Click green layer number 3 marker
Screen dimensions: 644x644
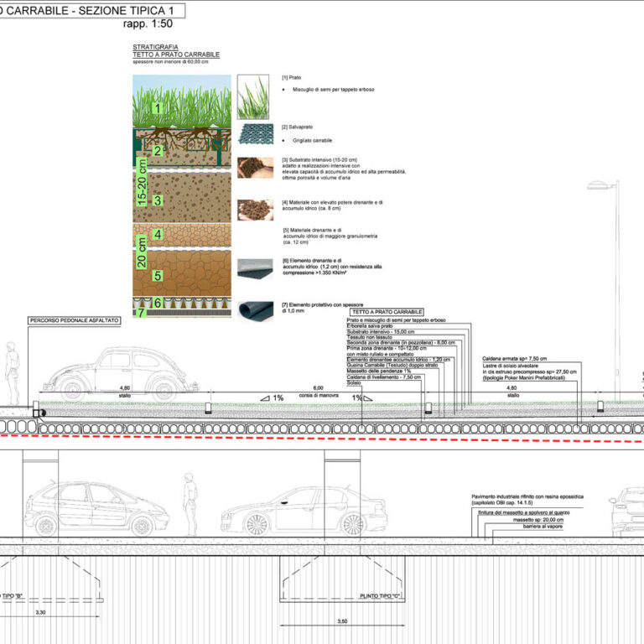(x=156, y=200)
